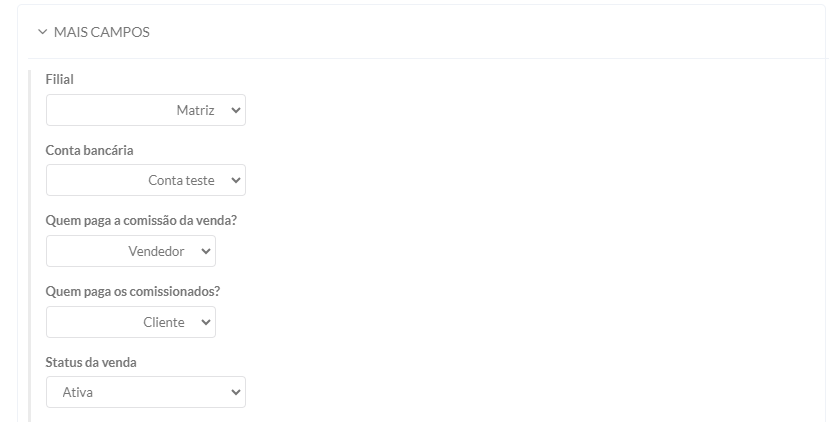This screenshot has height=422, width=829.
Task: Click middle blank area of Status da venda select
Action: tap(150, 393)
